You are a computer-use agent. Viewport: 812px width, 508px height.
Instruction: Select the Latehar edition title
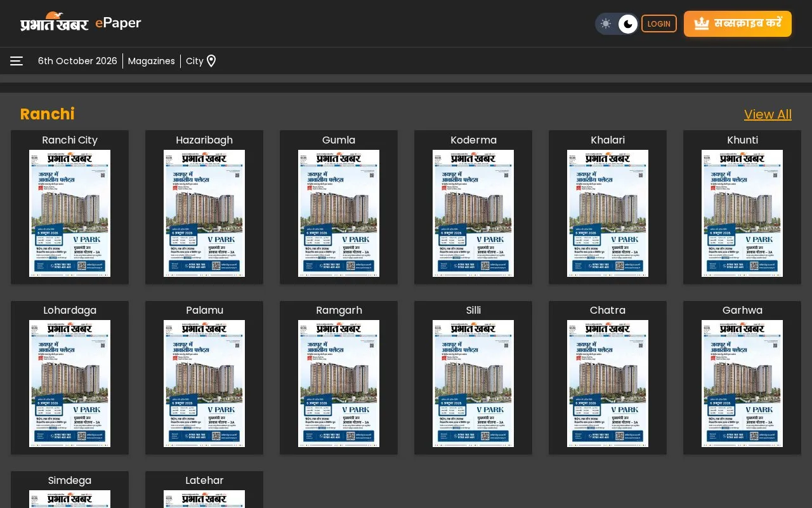pyautogui.click(x=204, y=481)
